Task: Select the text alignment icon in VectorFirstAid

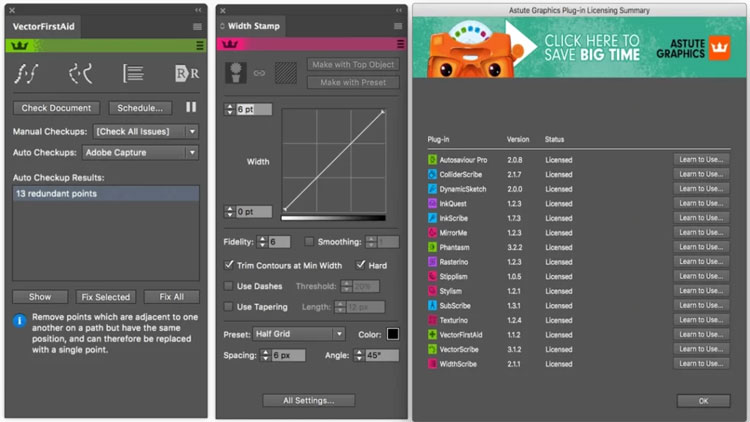Action: (133, 74)
